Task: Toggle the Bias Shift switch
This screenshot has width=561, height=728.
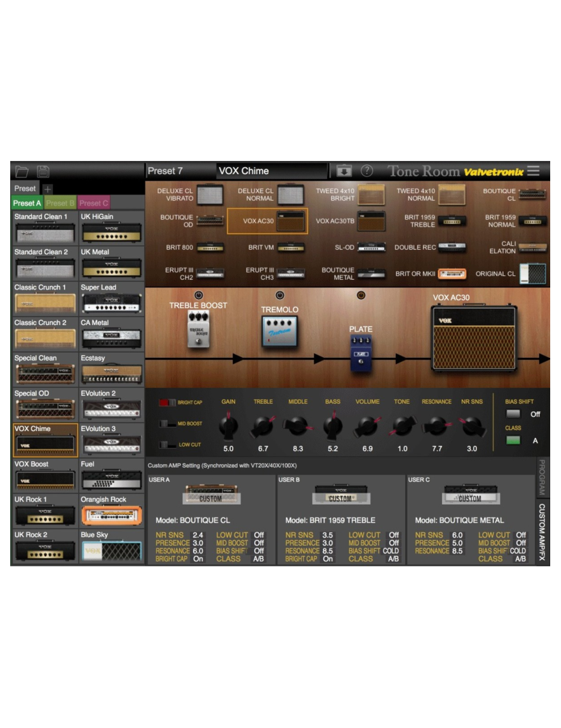Action: point(513,414)
